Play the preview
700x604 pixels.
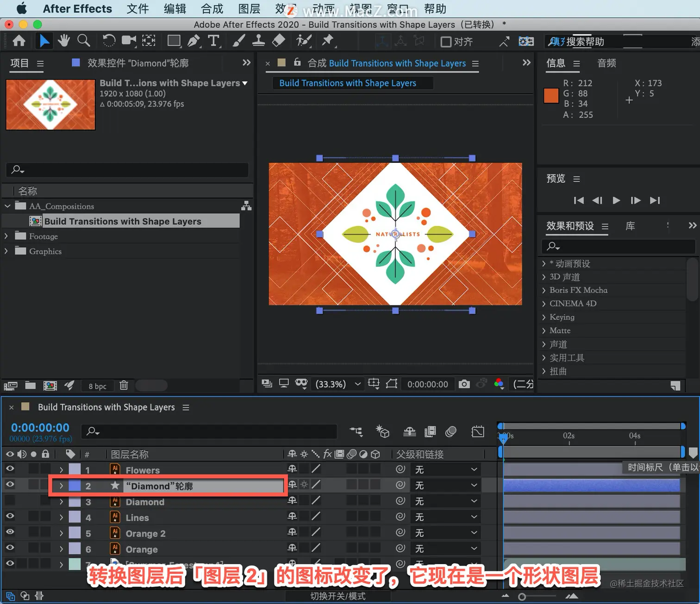616,200
